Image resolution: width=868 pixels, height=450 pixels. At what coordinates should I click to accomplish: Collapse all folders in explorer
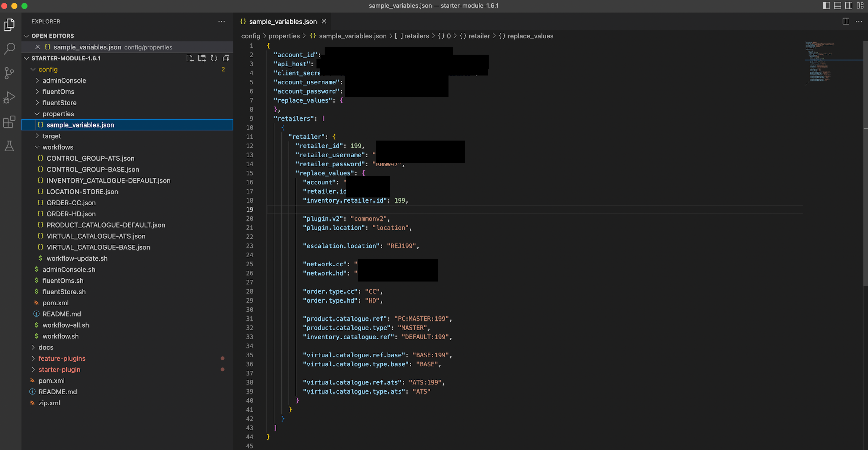click(226, 58)
